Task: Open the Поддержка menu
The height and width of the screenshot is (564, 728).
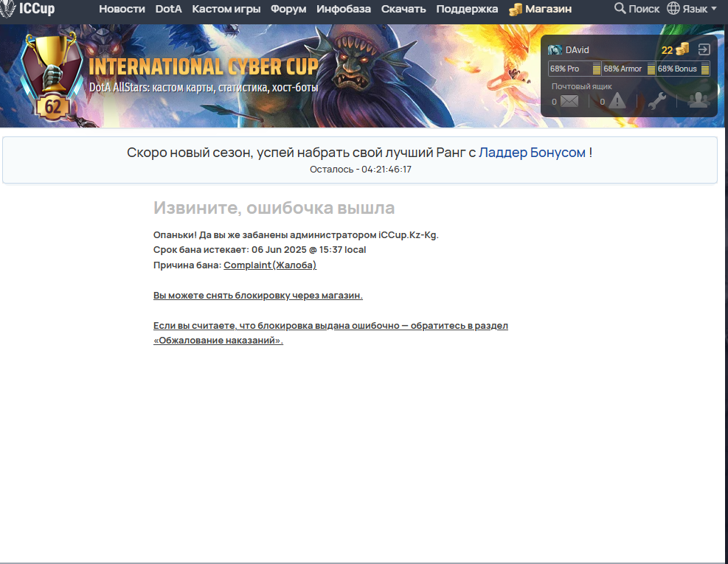Action: (467, 9)
